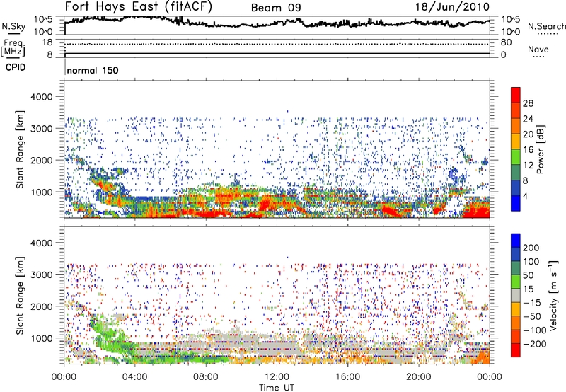Click the '3000' tick label on the Velocity panel
This screenshot has width=566, height=392.
[42, 275]
